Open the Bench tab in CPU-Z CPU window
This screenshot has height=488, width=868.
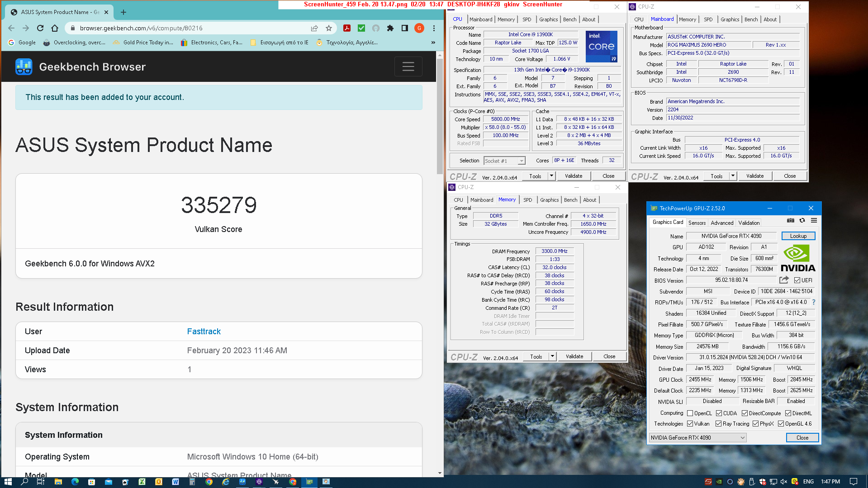point(569,19)
